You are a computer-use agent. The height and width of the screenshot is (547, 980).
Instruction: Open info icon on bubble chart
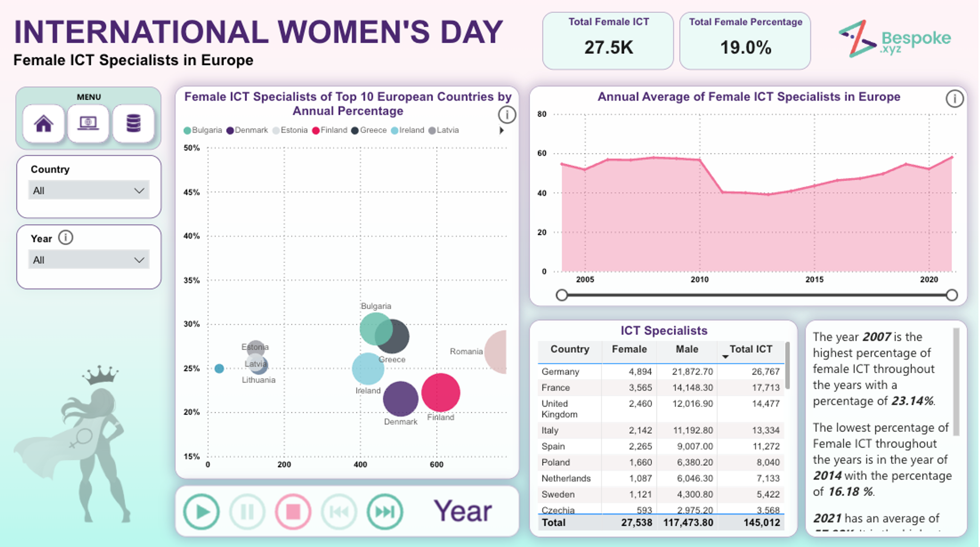coord(507,115)
